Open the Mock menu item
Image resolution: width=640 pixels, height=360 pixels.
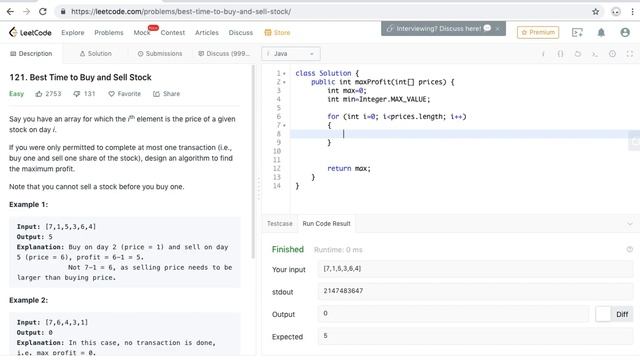(142, 33)
